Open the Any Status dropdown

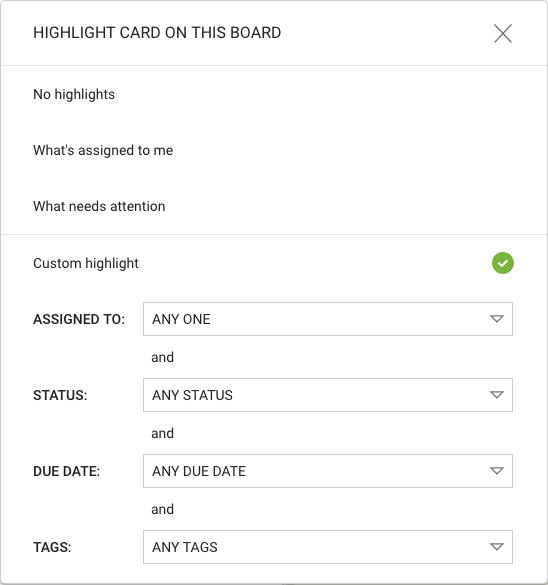click(x=328, y=395)
